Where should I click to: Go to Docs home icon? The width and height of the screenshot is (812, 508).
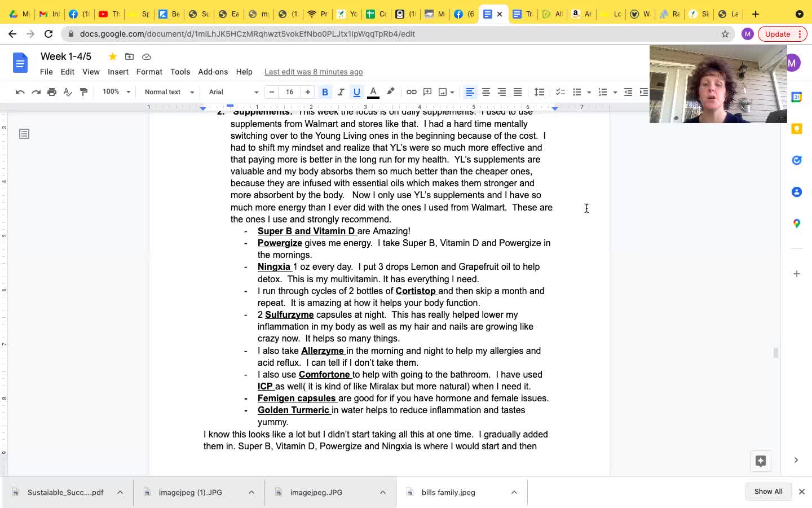coord(20,63)
